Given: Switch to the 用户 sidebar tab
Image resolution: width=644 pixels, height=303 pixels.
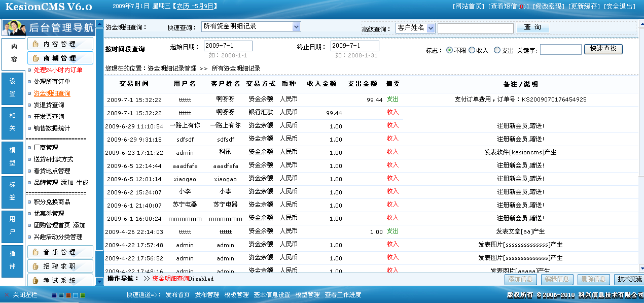Looking at the screenshot, I should click(12, 224).
